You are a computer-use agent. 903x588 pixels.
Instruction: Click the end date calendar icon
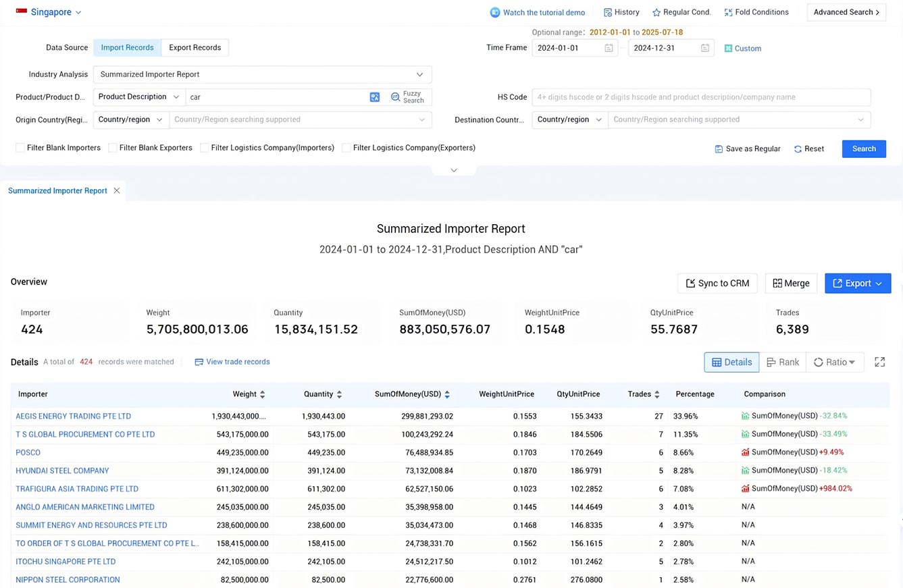coord(705,48)
